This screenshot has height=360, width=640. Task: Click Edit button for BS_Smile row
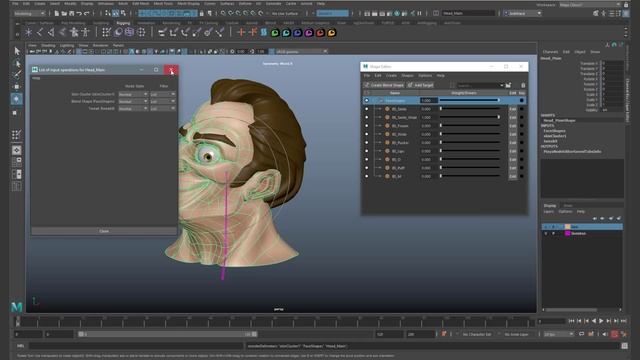[512, 109]
